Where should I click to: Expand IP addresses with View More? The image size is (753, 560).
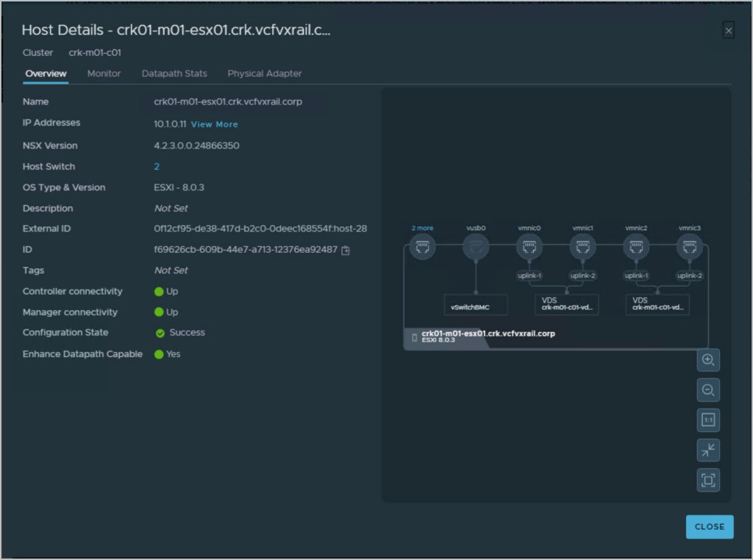click(x=215, y=124)
